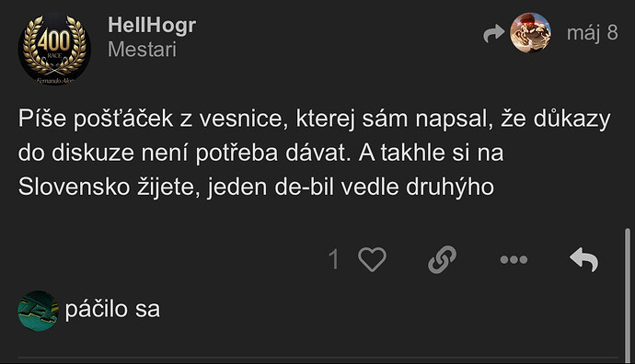Viewport: 635px width, 364px height.
Task: Click the vertical scrollbar on right edge
Action: [628, 295]
